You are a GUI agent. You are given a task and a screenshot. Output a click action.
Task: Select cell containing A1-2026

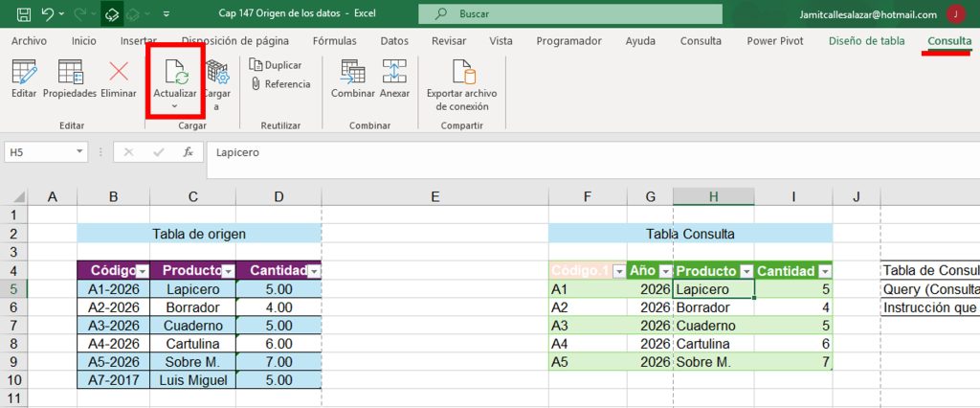[x=113, y=289]
